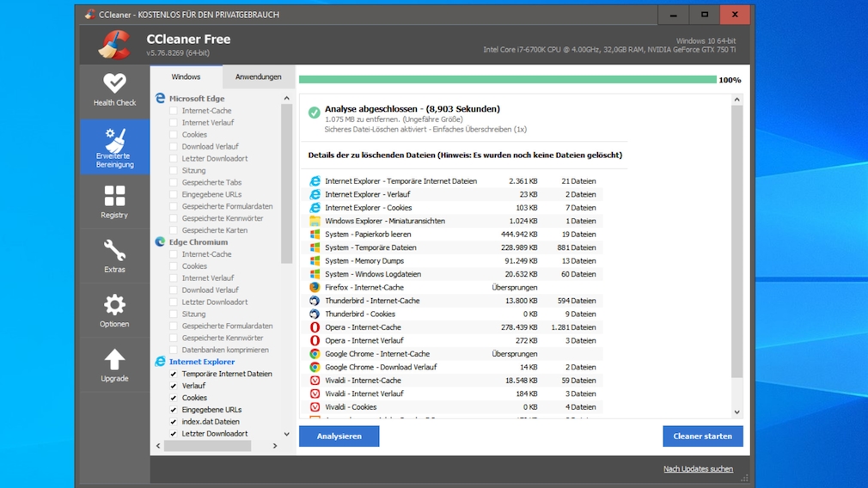Click the 444.942 KB size value
Viewport: 868px width, 488px height.
pos(519,234)
